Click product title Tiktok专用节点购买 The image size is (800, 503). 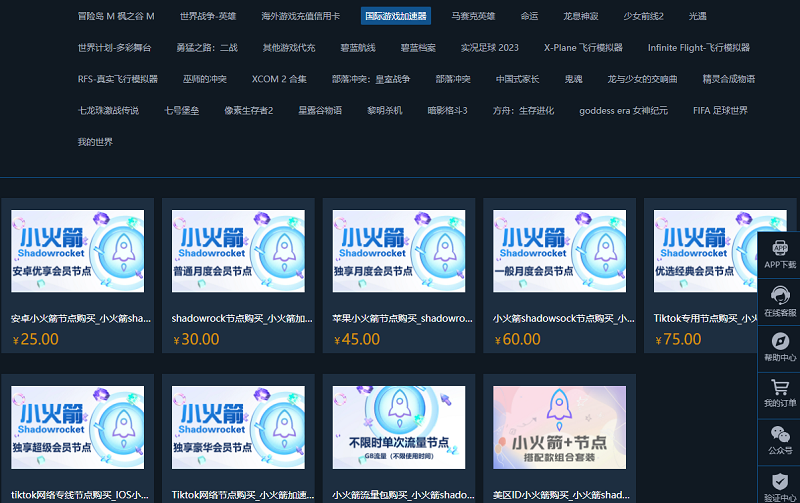[706, 318]
